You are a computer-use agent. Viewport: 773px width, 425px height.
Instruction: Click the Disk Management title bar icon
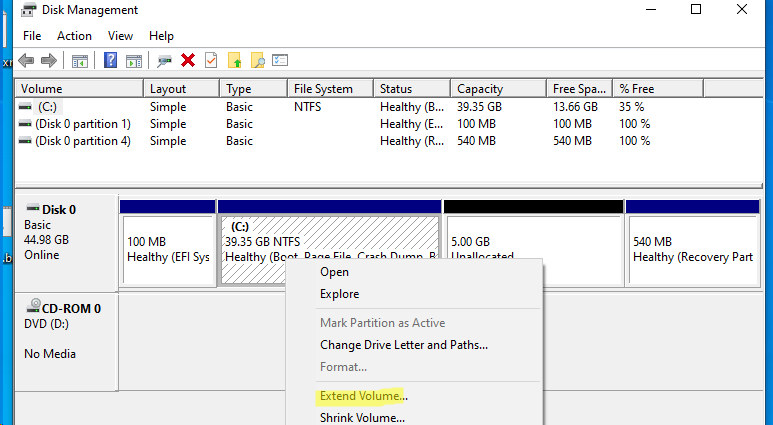(29, 9)
